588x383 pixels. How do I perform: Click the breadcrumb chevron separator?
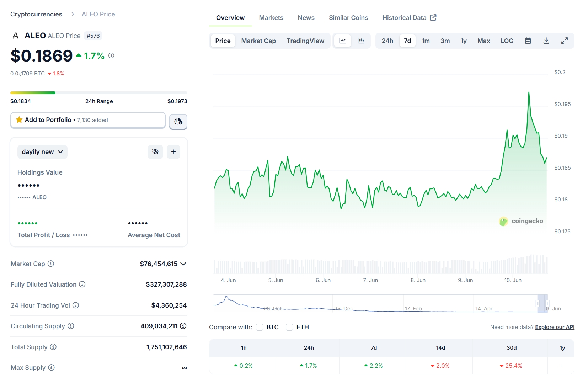[x=73, y=14]
